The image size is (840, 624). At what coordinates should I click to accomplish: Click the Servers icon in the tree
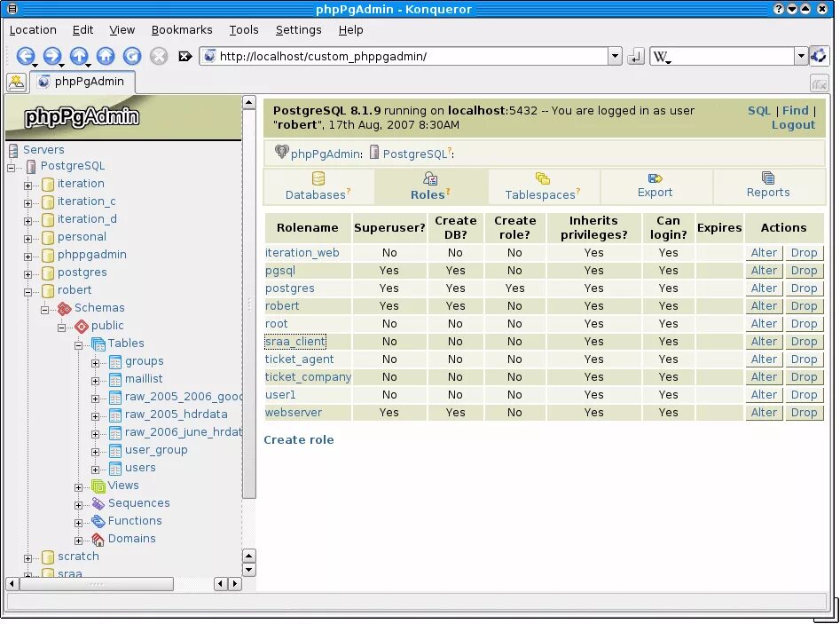click(13, 150)
